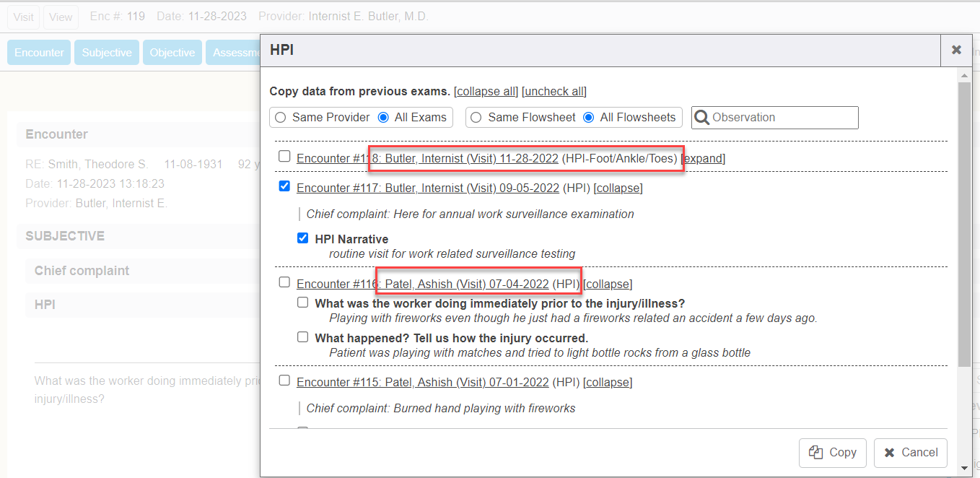Select the All Flowsheets radio option
The image size is (980, 478).
pos(589,118)
